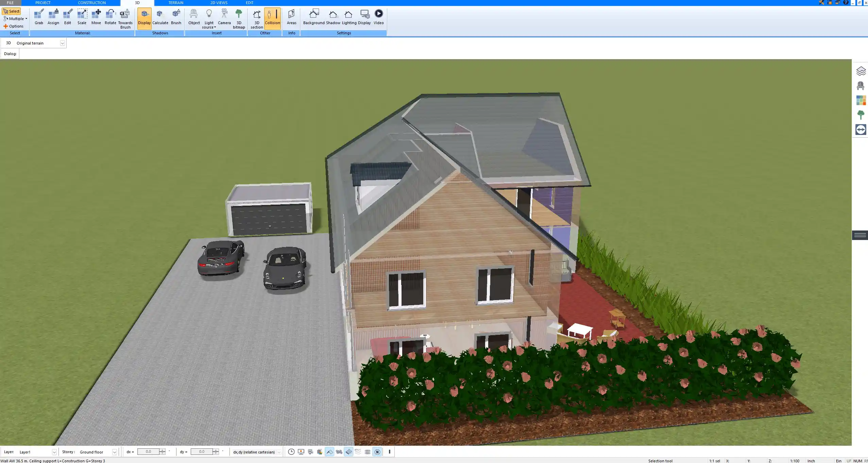Open the furniture catalog sidebar icon
The width and height of the screenshot is (868, 463).
click(861, 86)
